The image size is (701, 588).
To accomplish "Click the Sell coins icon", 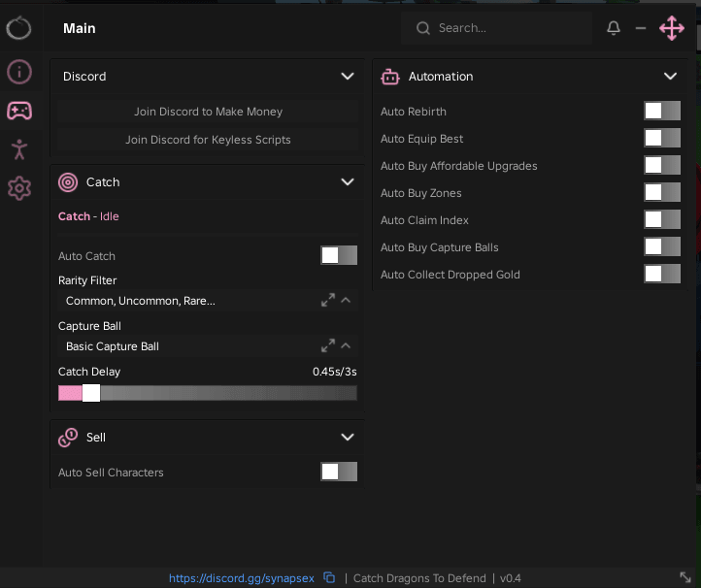I will 68,438.
